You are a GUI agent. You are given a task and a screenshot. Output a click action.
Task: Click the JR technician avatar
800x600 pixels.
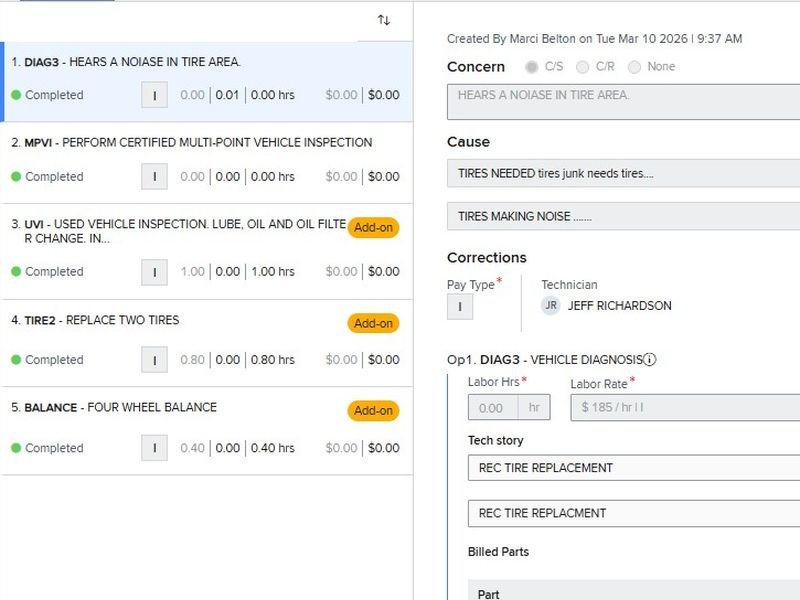click(551, 306)
